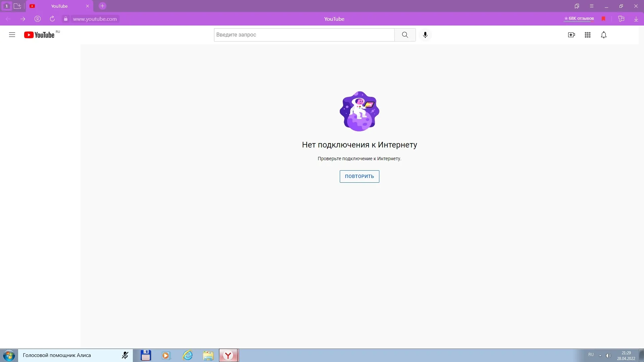Open YouTube apps grid menu
644x362 pixels.
click(x=588, y=35)
